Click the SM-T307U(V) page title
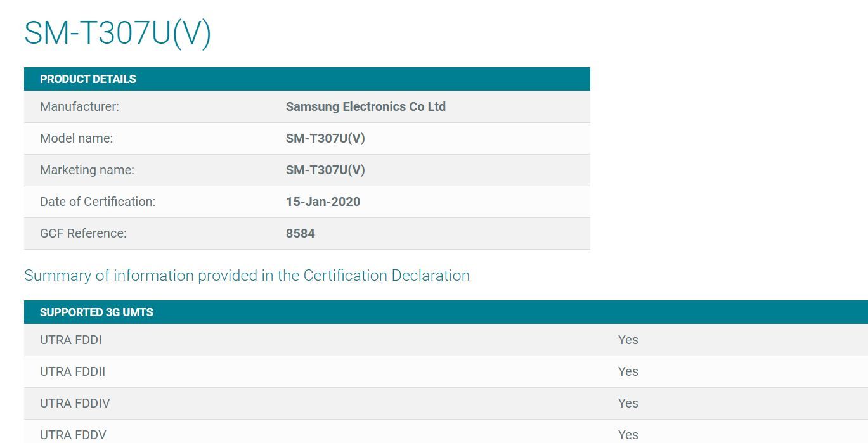 coord(117,33)
